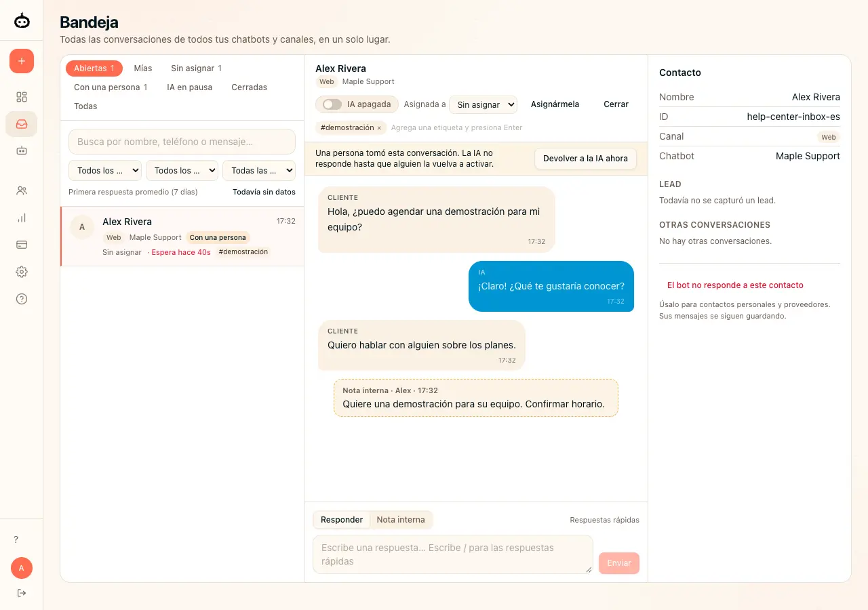
Task: Switch to the Mías tab
Action: [143, 68]
